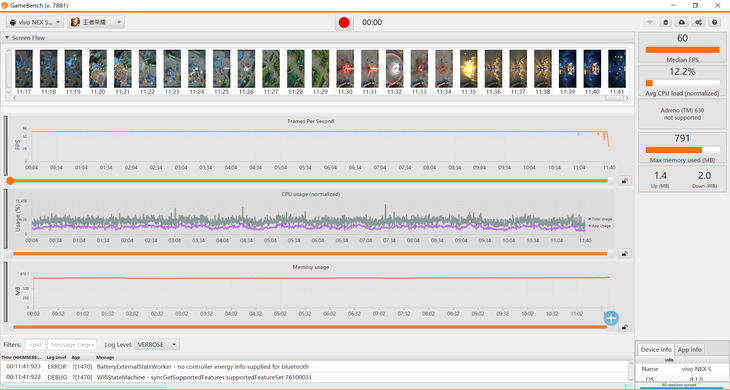Click the Memory usage timeline slider track
The height and width of the screenshot is (390, 730).
tap(310, 327)
